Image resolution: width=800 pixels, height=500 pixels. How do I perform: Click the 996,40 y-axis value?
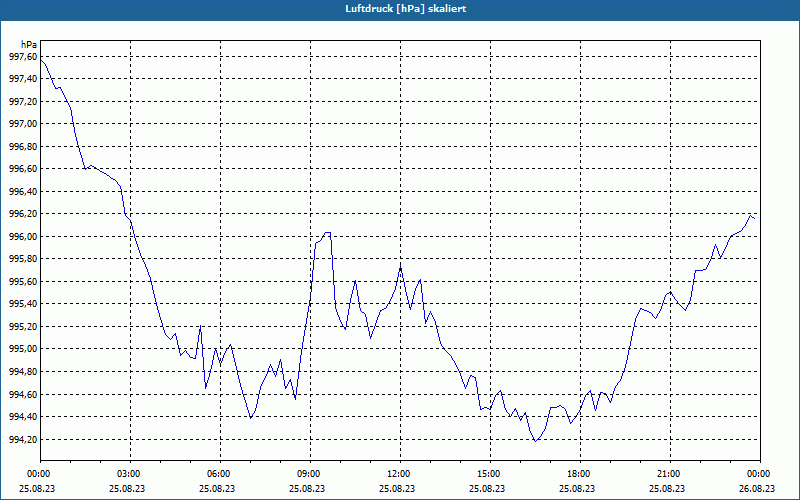pos(23,192)
